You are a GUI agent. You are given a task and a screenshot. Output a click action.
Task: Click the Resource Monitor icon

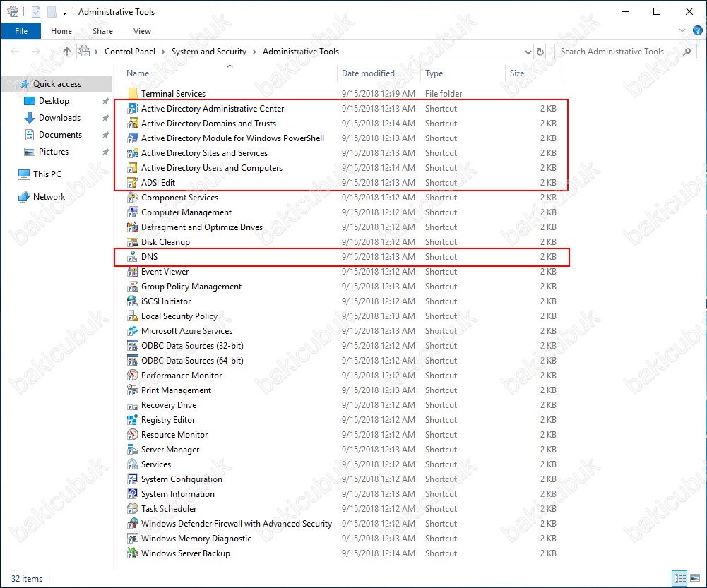(x=132, y=435)
